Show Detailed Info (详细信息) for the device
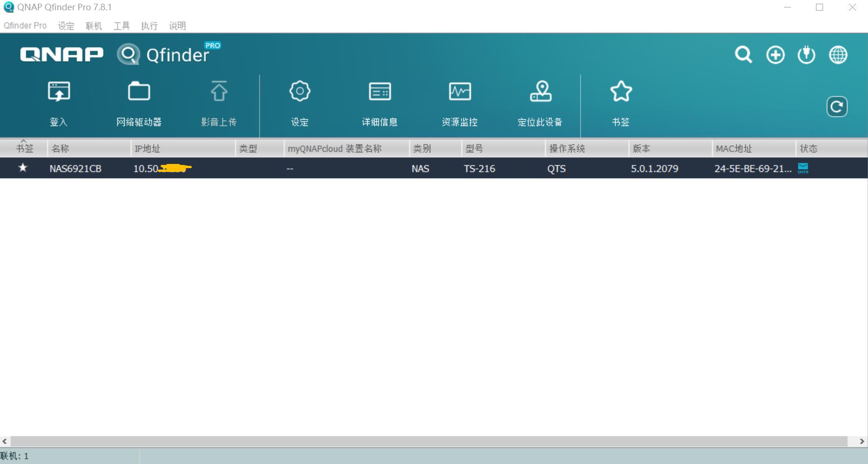Viewport: 868px width, 464px height. point(380,91)
